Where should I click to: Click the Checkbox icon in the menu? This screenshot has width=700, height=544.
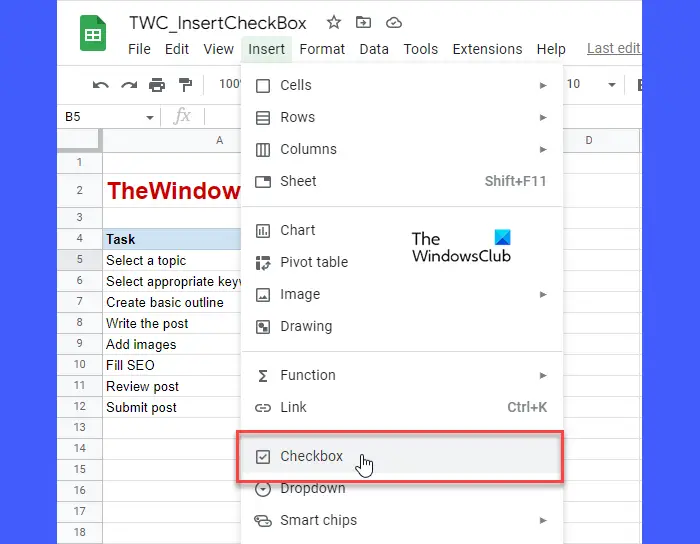pyautogui.click(x=262, y=457)
